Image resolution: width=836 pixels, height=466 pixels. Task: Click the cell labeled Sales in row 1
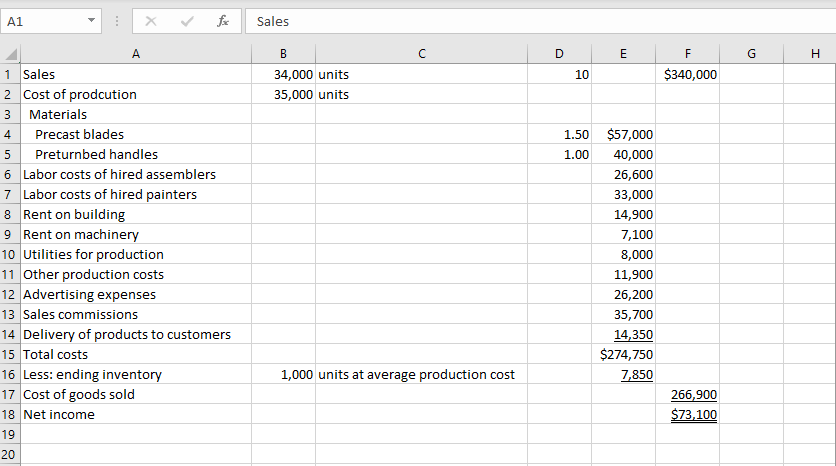pyautogui.click(x=136, y=74)
